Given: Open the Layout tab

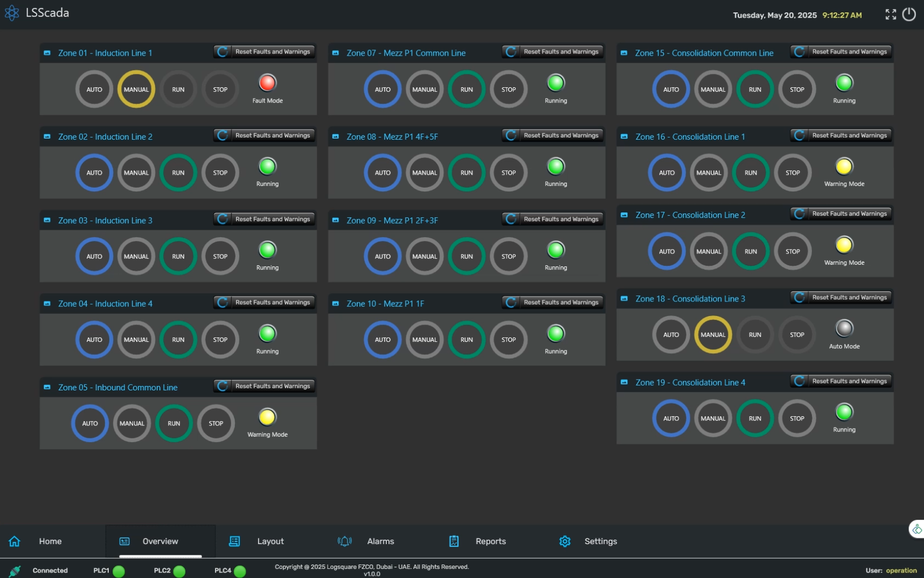Looking at the screenshot, I should tap(270, 541).
